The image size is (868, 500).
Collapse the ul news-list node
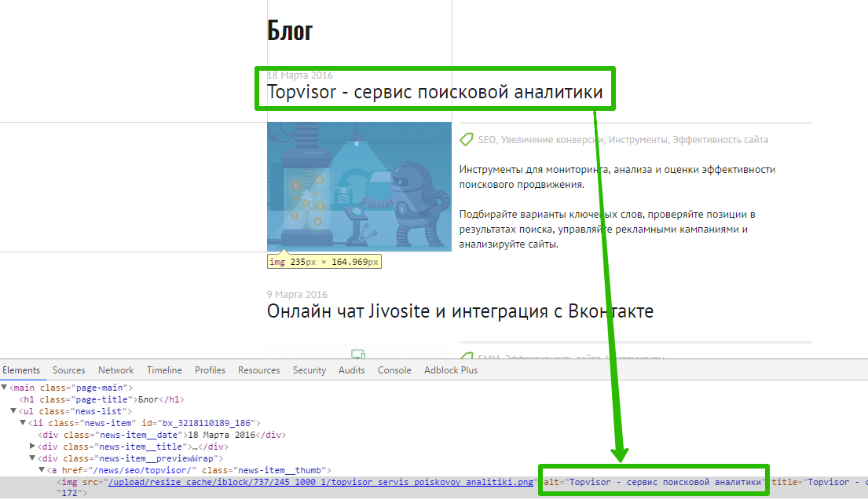point(13,410)
